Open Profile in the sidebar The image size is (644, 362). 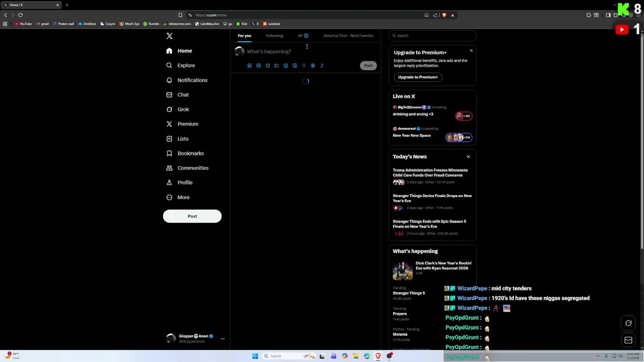pyautogui.click(x=180, y=183)
